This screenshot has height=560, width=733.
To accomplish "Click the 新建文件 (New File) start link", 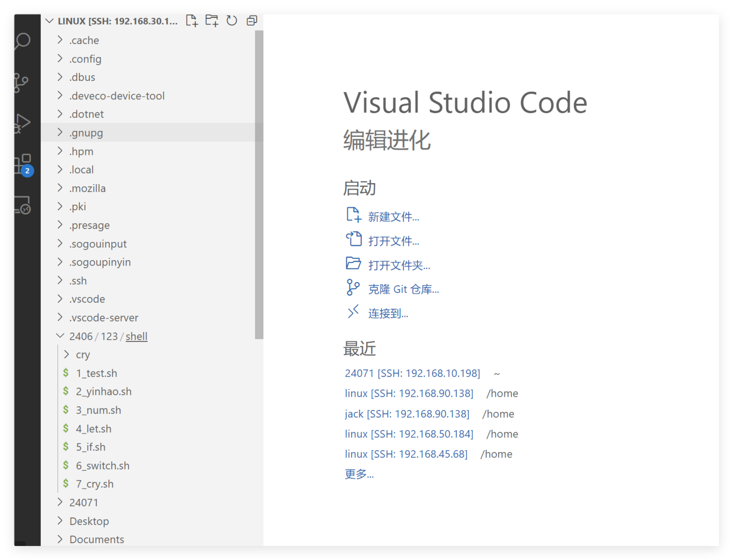I will [x=393, y=217].
